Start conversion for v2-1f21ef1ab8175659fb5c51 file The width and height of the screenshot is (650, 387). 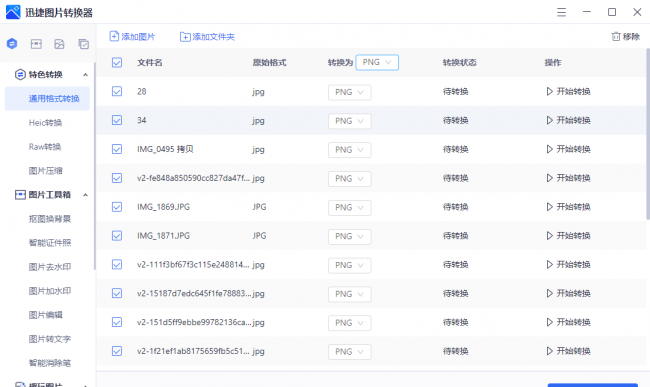[x=568, y=351]
